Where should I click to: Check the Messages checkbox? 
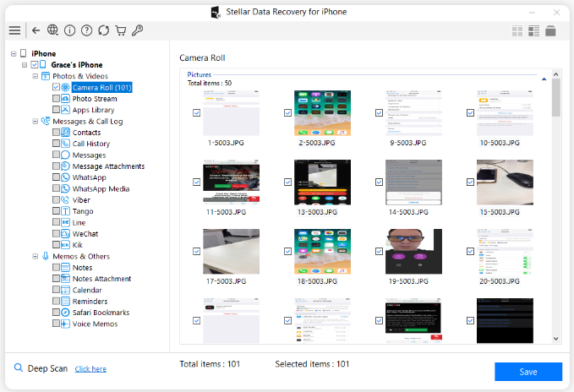[x=56, y=155]
